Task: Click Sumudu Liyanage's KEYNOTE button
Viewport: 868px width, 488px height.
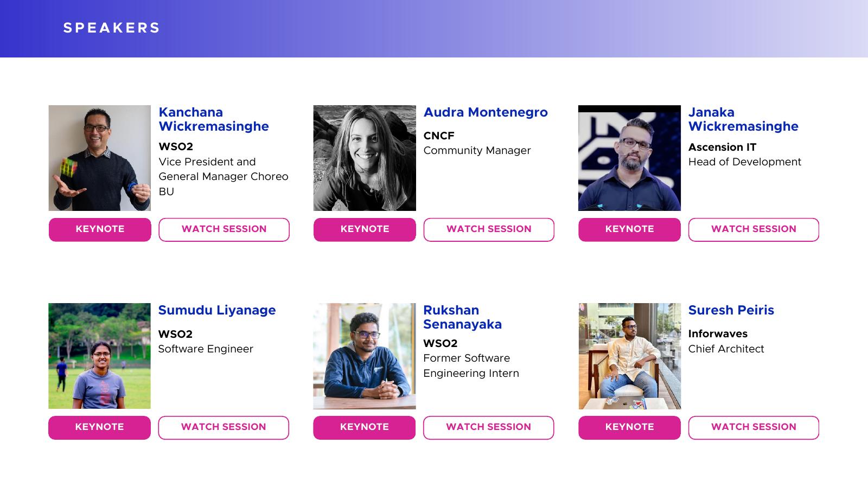Action: coord(99,427)
